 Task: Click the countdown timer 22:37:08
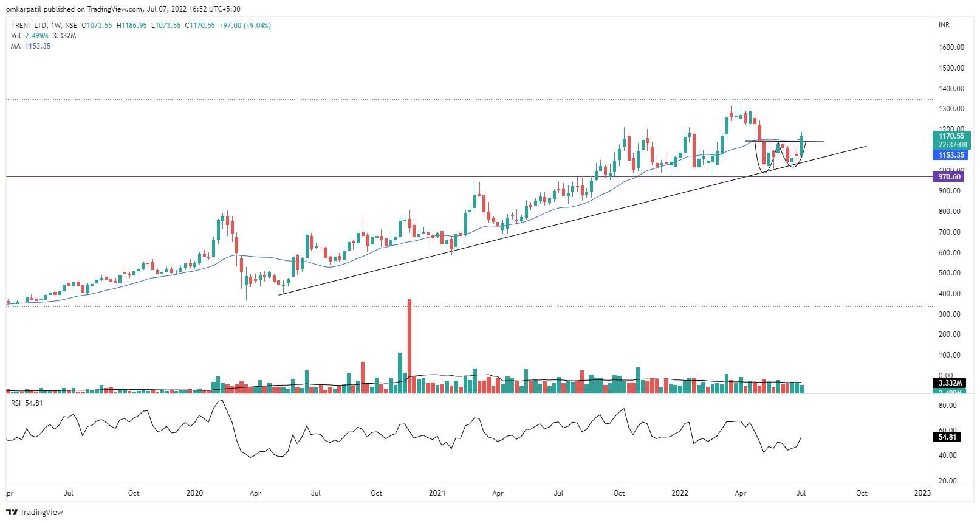coord(952,145)
